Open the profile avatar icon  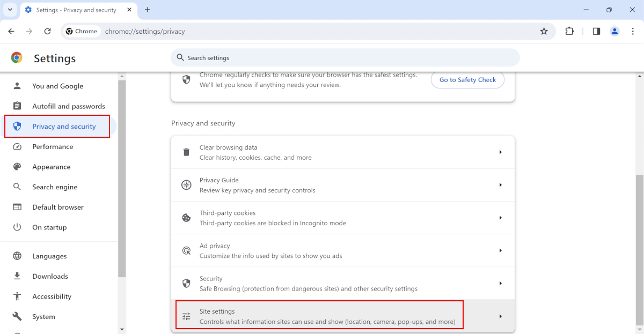614,31
